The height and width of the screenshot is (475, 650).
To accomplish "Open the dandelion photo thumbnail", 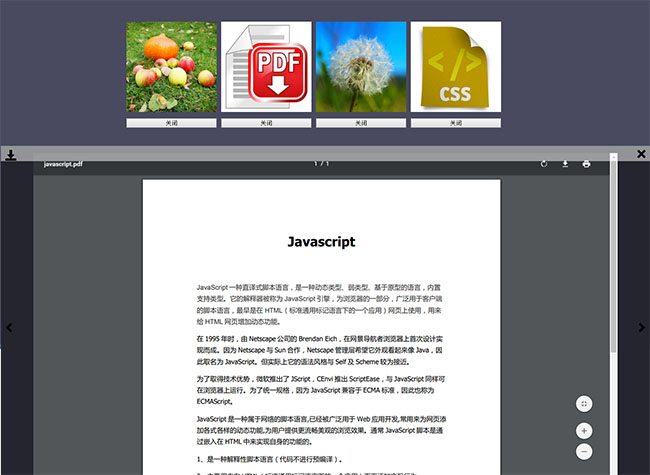I will pos(361,67).
